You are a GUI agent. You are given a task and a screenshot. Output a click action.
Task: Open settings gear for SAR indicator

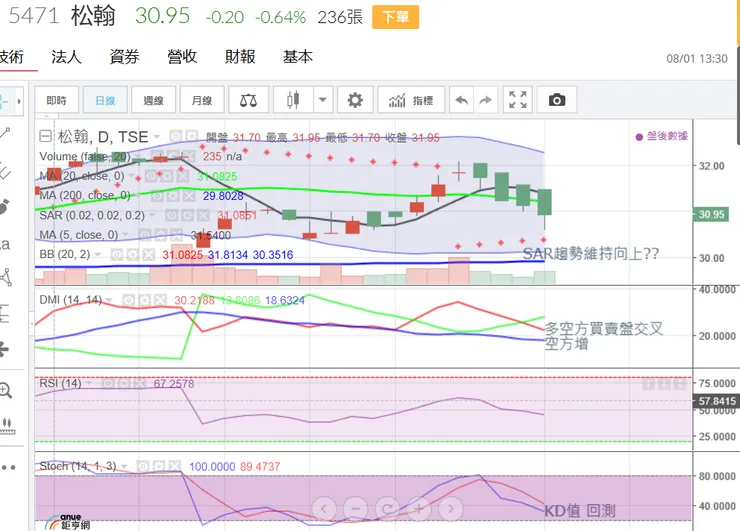click(187, 216)
